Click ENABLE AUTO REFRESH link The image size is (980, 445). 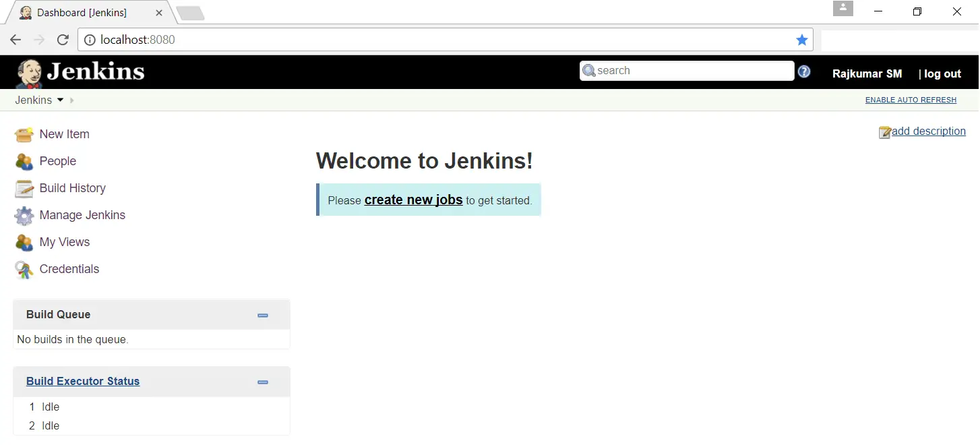(x=911, y=100)
